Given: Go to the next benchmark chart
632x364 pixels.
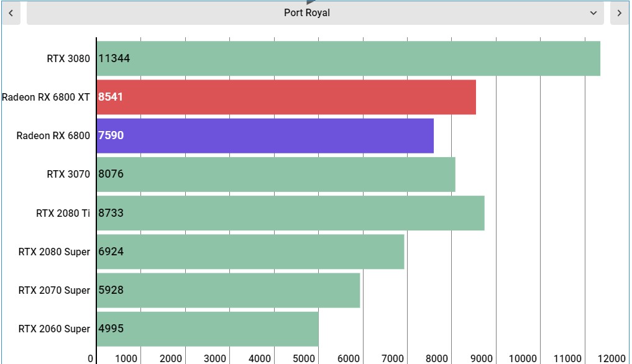Looking at the screenshot, I should pyautogui.click(x=619, y=13).
